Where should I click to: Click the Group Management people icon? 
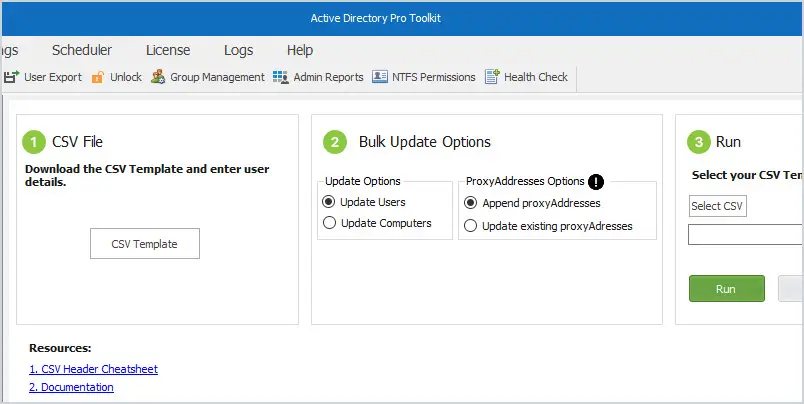(x=158, y=77)
